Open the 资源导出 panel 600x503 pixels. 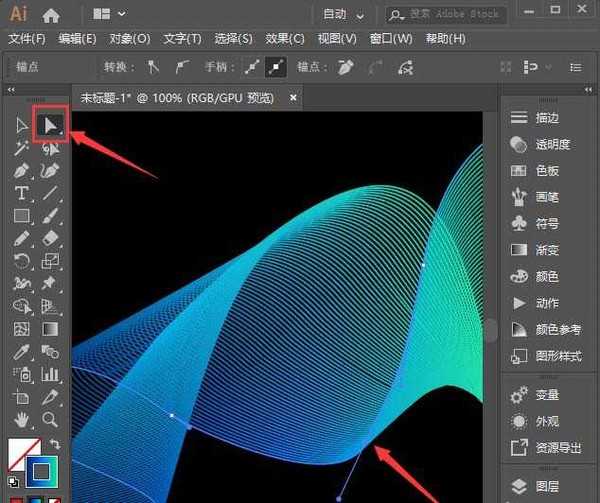pyautogui.click(x=557, y=447)
